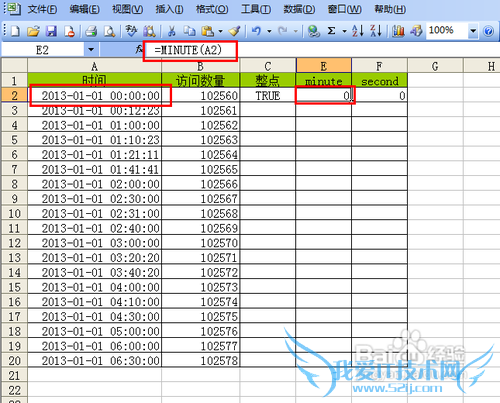Open the 数据(D) menu
The image size is (500, 403).
(299, 9)
